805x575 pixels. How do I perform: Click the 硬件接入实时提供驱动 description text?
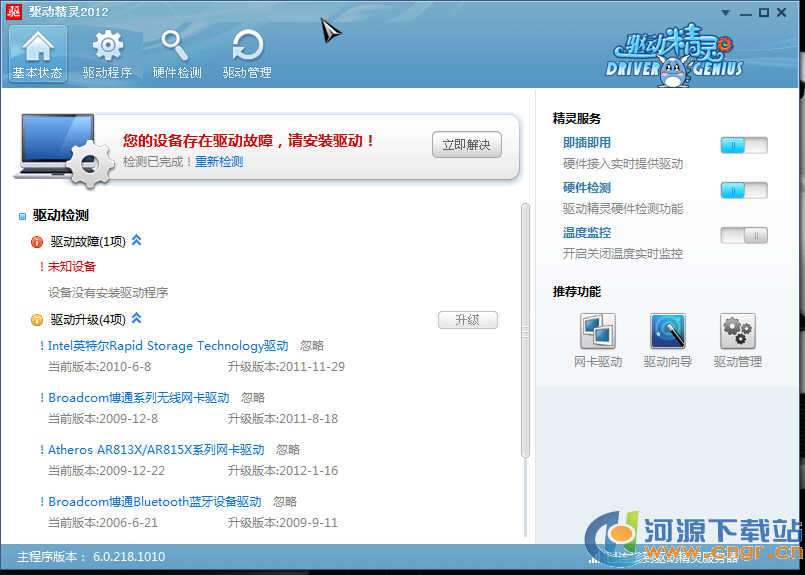click(x=623, y=164)
